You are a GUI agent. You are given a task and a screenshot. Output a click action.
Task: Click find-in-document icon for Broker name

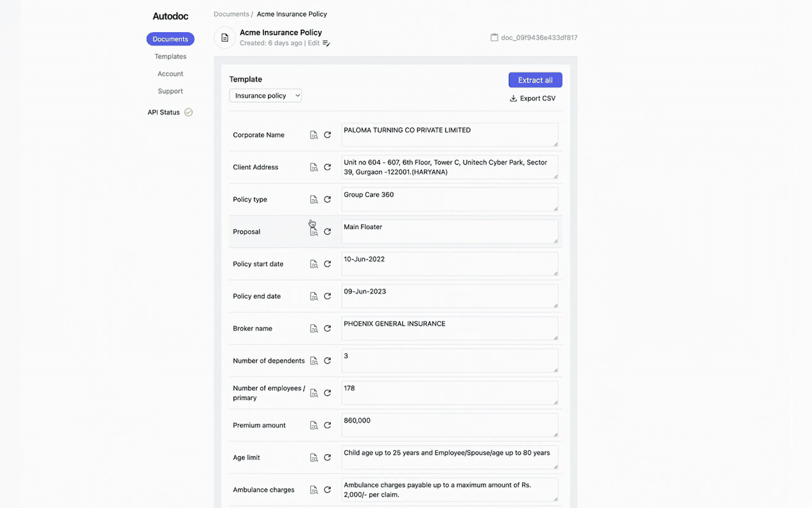click(314, 329)
